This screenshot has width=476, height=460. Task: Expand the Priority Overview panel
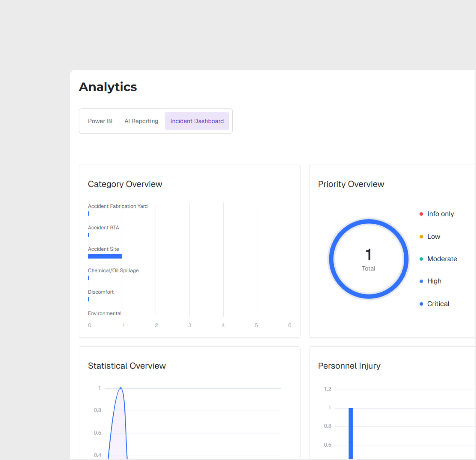click(x=351, y=184)
